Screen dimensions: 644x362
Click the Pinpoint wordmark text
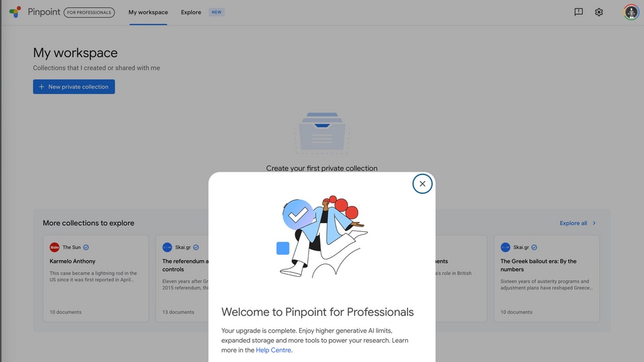pos(44,12)
